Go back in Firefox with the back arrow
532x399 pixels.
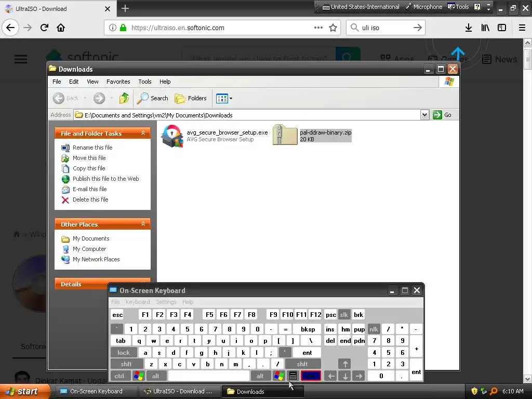coord(10,28)
